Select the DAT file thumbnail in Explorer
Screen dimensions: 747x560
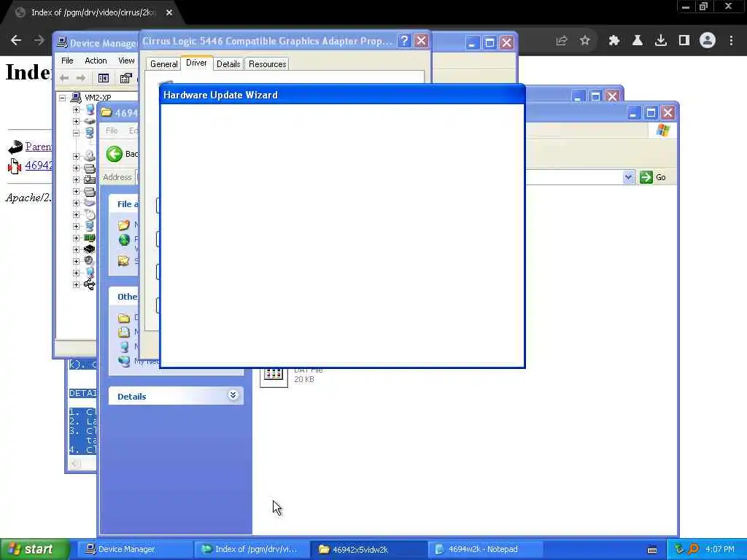(274, 377)
